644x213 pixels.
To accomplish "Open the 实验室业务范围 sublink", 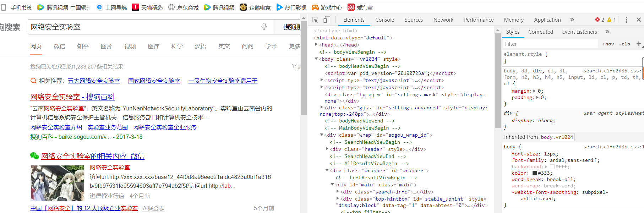I will click(x=108, y=127).
